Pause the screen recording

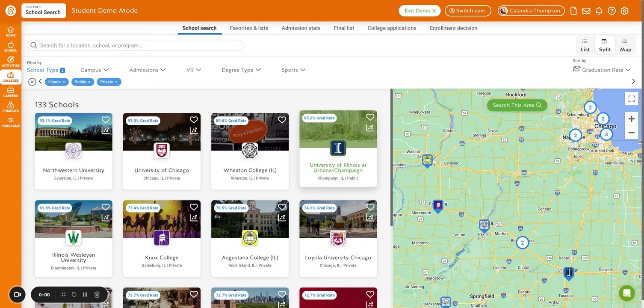(x=85, y=294)
